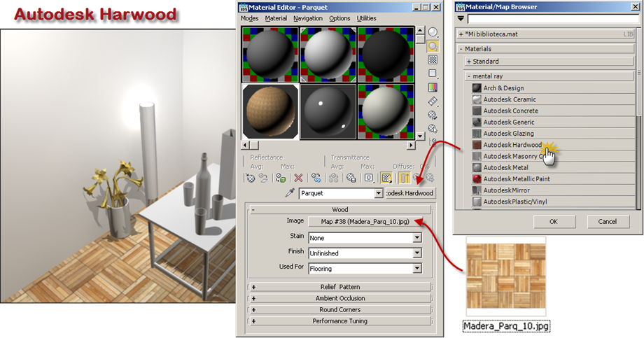The width and height of the screenshot is (644, 338).
Task: Open the Options menu
Action: pos(339,18)
